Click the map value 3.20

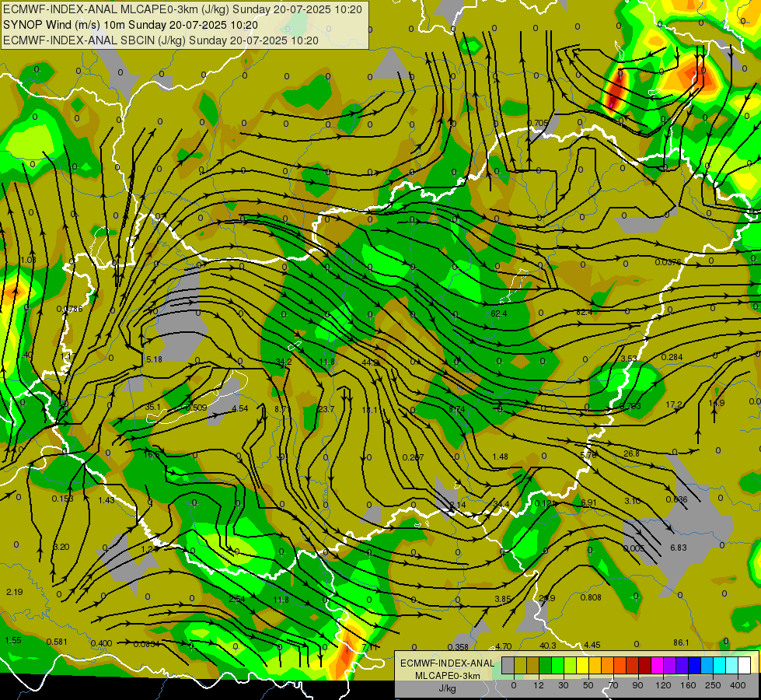coord(61,547)
